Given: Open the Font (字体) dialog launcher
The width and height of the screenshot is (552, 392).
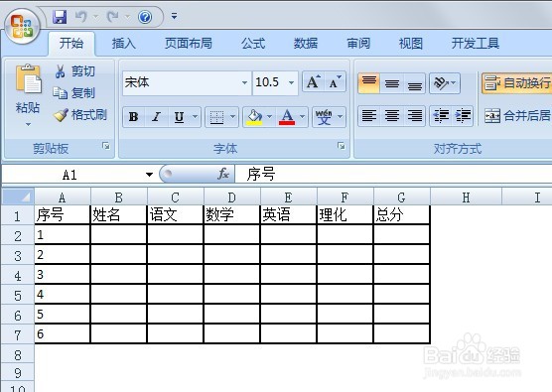Looking at the screenshot, I should click(341, 146).
